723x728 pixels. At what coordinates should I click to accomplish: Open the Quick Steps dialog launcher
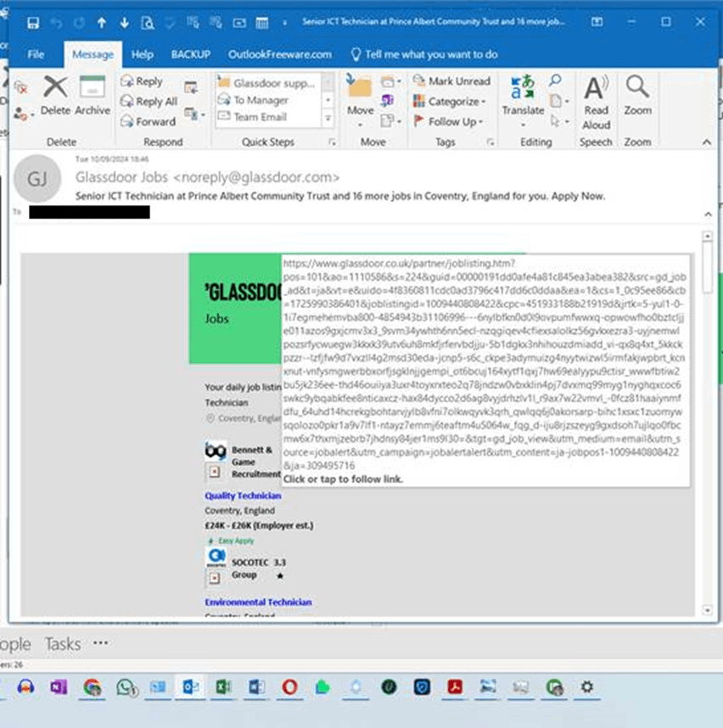(332, 142)
